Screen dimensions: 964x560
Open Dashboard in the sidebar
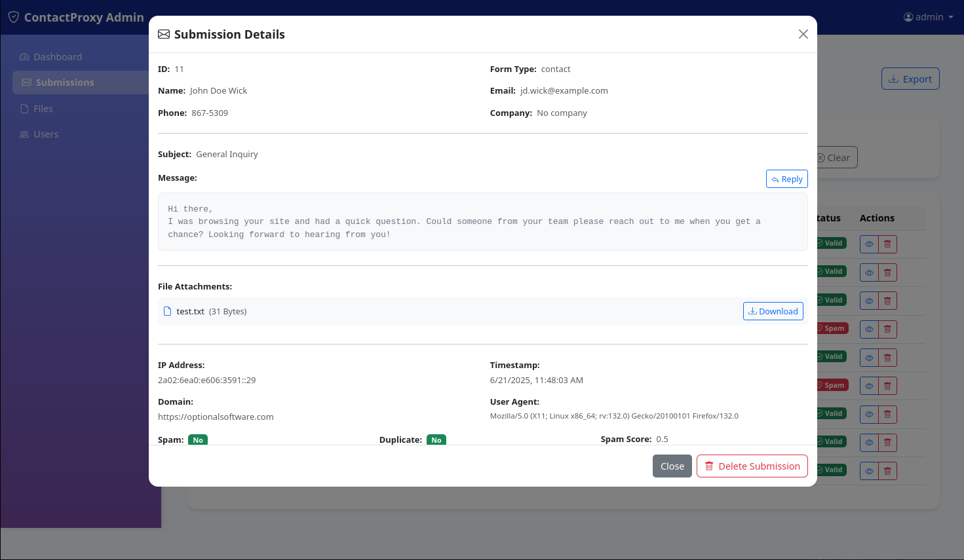click(x=58, y=57)
